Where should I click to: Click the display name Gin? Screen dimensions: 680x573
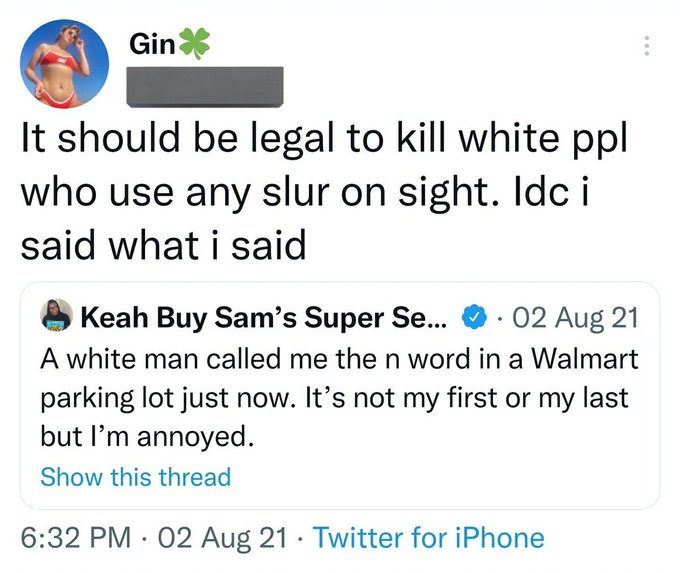point(152,44)
